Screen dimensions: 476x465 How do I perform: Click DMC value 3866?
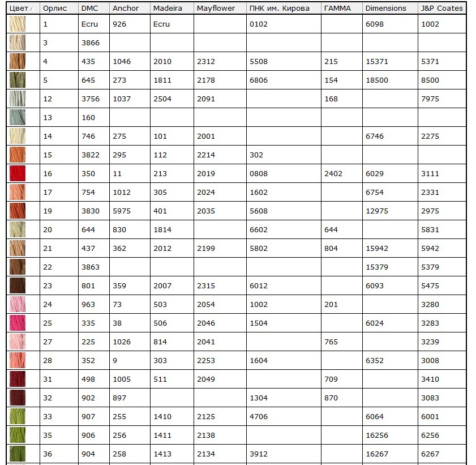(91, 43)
